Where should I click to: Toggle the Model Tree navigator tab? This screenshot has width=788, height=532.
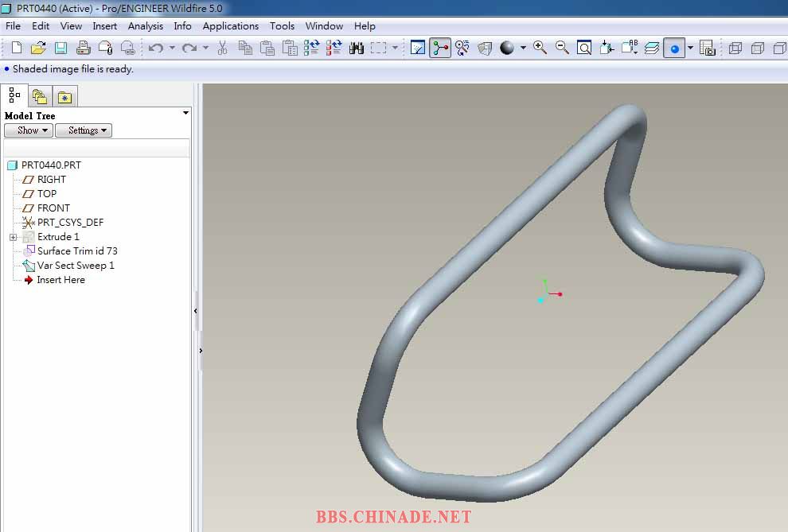(14, 96)
